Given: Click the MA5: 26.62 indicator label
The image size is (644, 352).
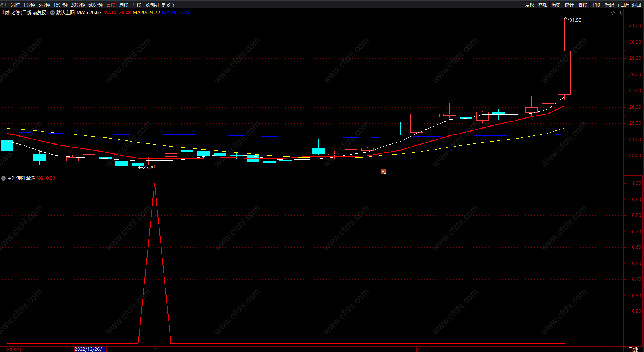Looking at the screenshot, I should [89, 13].
